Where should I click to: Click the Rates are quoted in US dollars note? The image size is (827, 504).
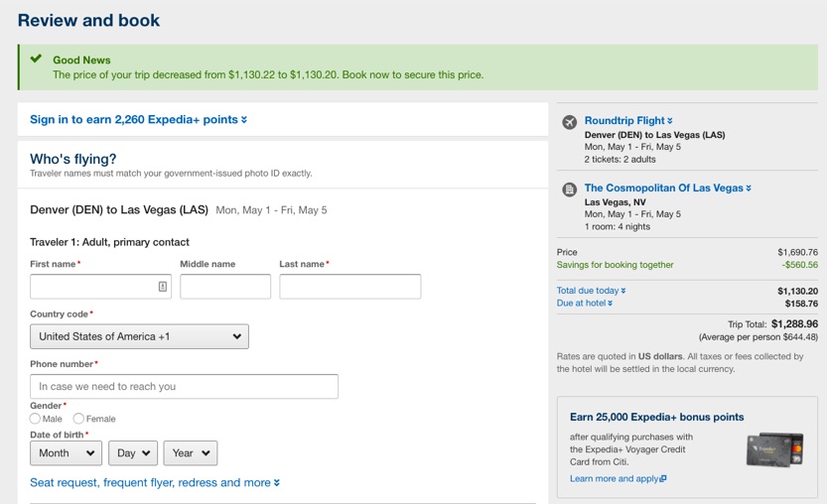pos(680,363)
